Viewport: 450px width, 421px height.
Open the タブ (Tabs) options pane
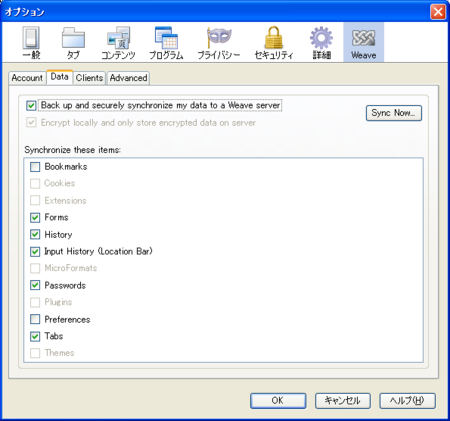73,43
